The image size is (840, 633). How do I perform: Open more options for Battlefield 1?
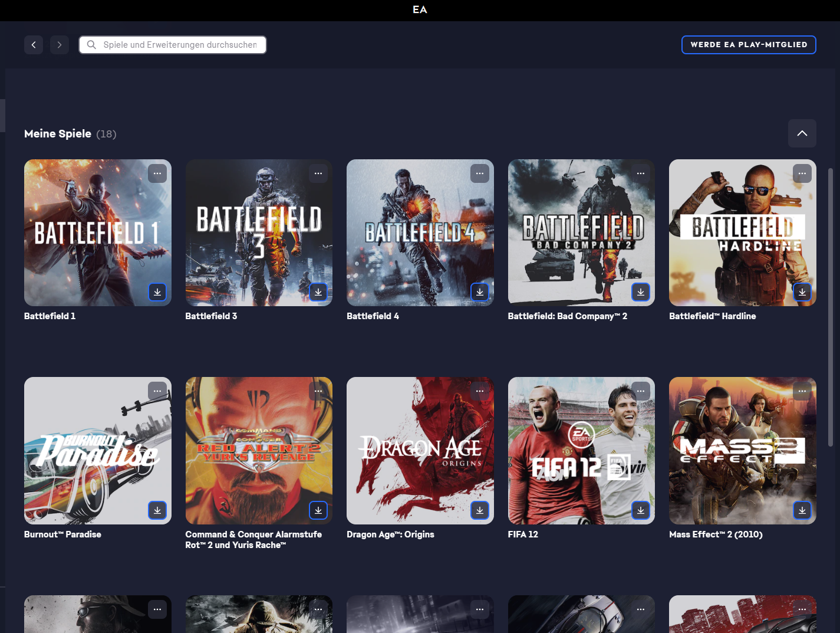tap(157, 173)
